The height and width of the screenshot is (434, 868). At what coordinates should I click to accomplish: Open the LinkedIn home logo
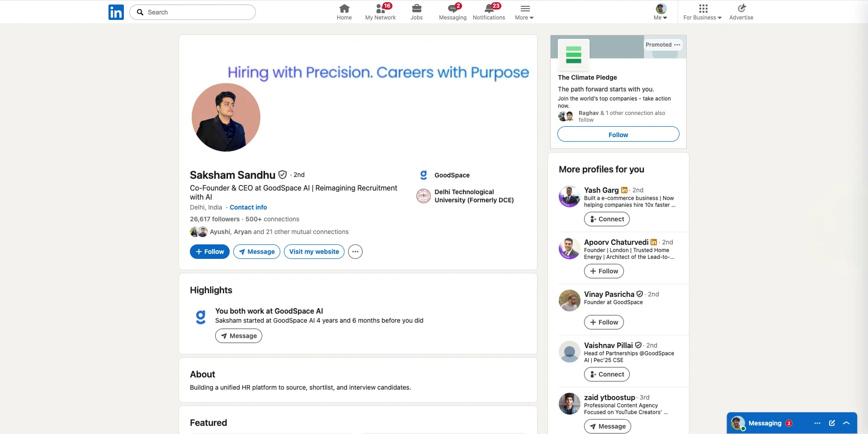(116, 12)
